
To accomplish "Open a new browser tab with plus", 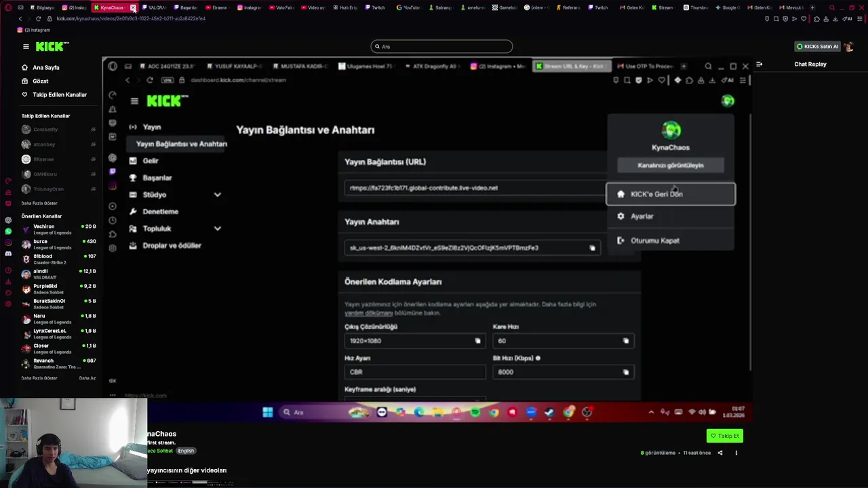I will [813, 7].
